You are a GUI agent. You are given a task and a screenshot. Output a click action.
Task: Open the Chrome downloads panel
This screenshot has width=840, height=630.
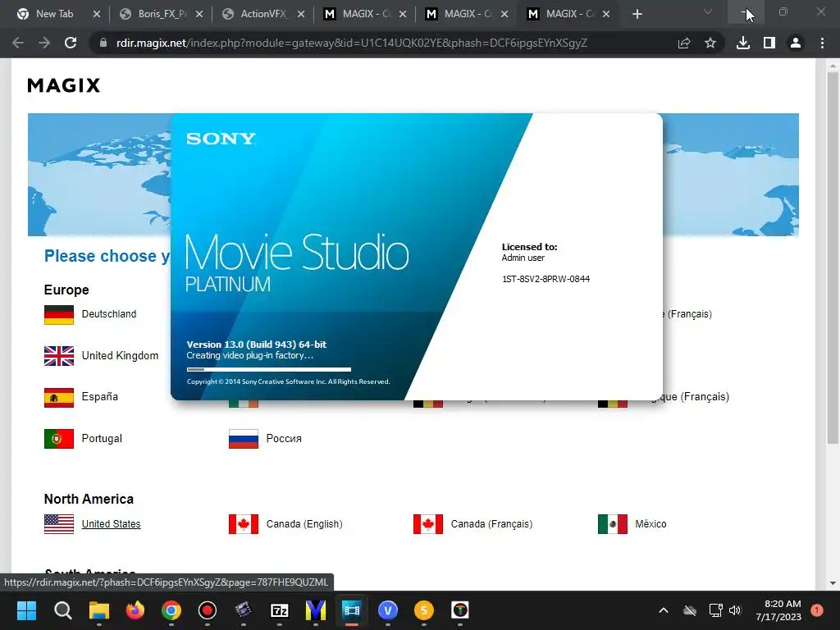click(743, 43)
